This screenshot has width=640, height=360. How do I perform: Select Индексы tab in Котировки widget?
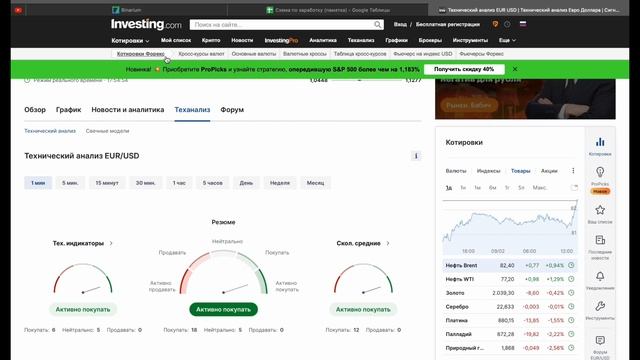(488, 171)
